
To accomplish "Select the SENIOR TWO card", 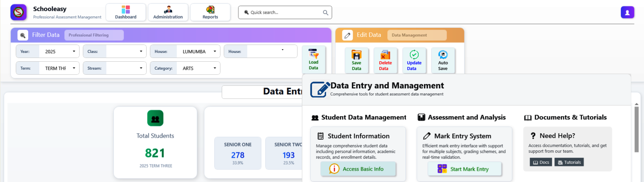I will 284,153.
